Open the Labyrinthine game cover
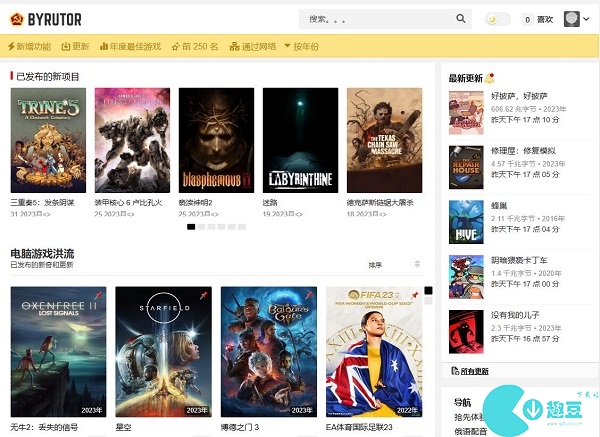Image resolution: width=600 pixels, height=437 pixels. click(300, 140)
